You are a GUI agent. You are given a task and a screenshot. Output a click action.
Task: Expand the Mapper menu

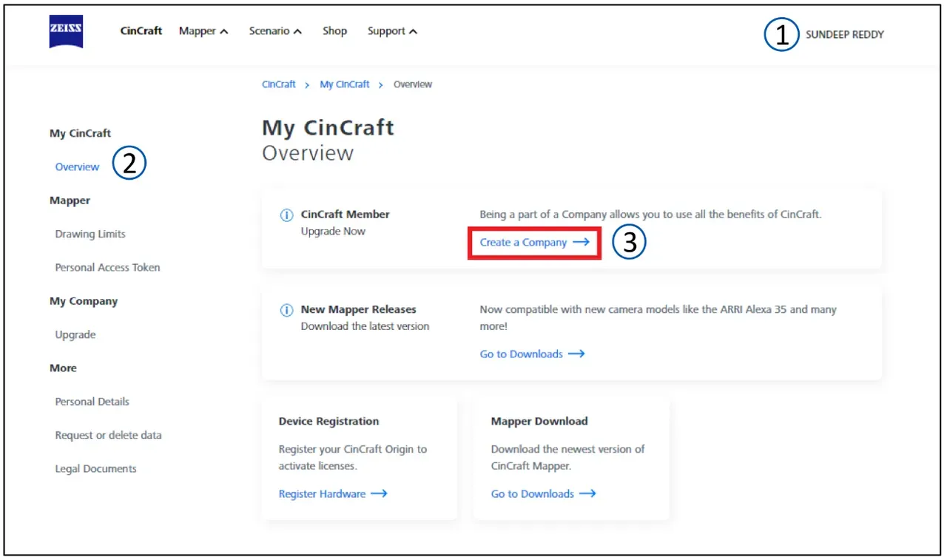click(x=203, y=31)
